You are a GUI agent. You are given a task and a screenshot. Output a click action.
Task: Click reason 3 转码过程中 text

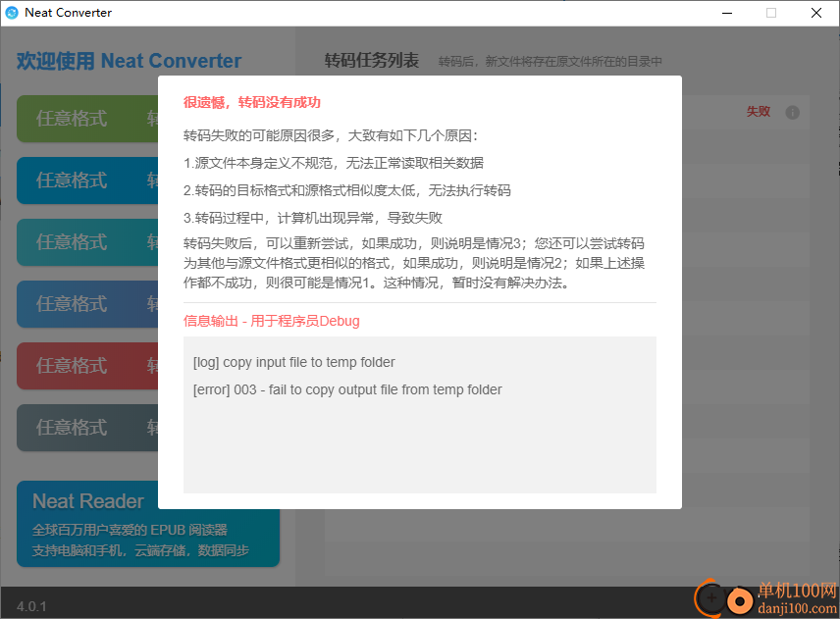point(313,218)
